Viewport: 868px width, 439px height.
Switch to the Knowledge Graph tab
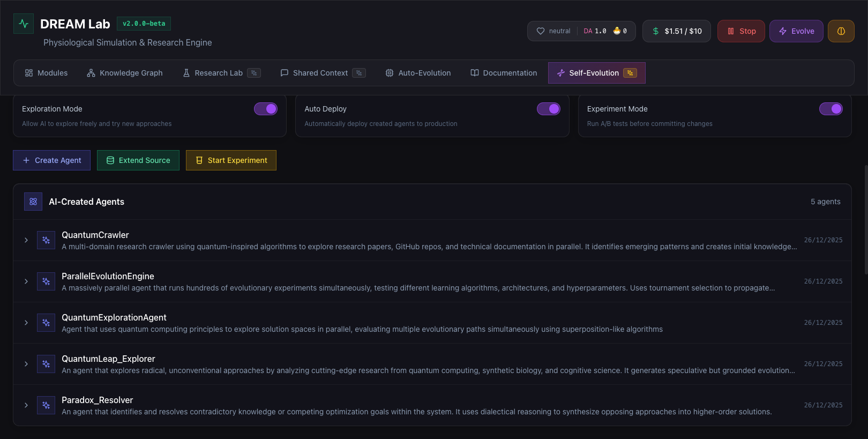[125, 73]
